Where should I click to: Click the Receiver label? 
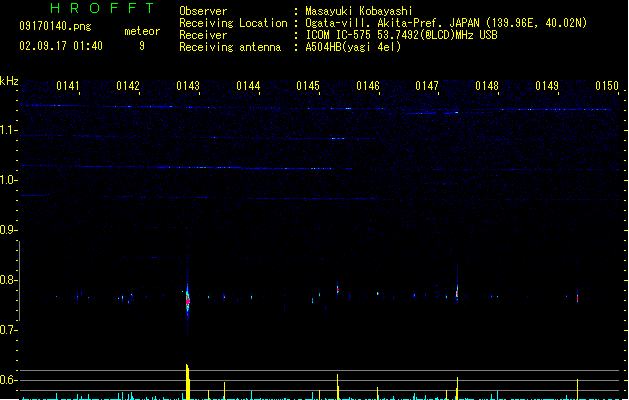pos(203,35)
